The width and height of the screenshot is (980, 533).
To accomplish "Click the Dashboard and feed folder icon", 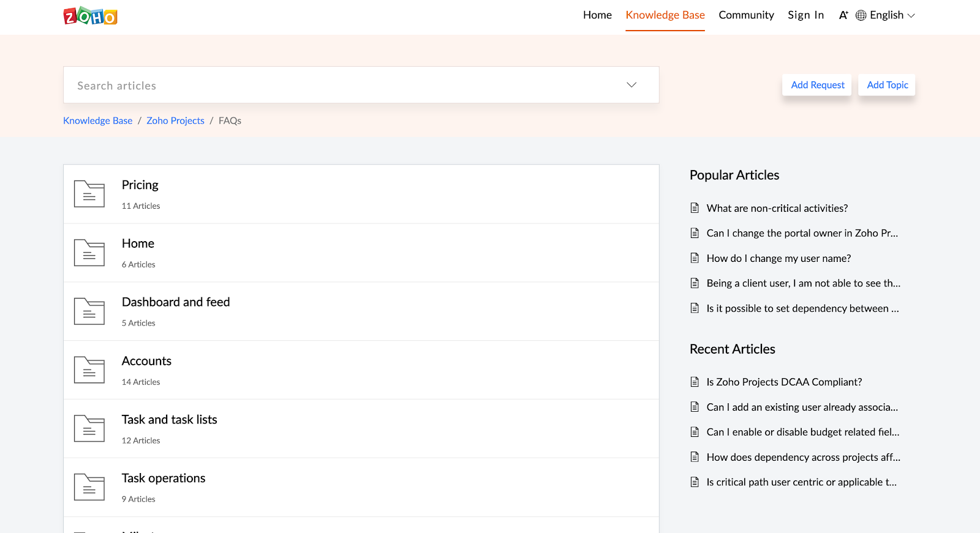I will tap(89, 311).
